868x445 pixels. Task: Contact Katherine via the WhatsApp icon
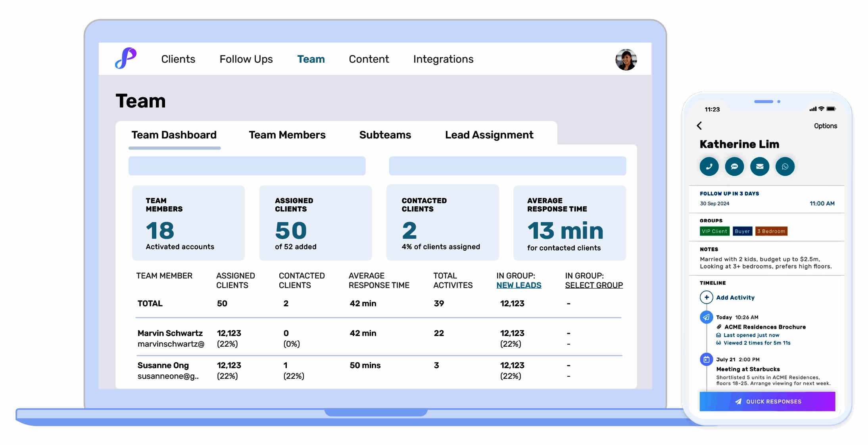pos(785,167)
